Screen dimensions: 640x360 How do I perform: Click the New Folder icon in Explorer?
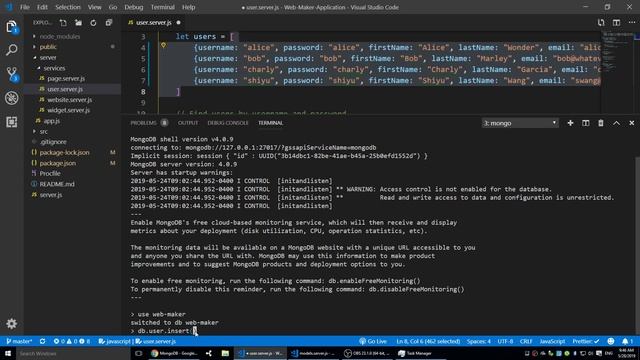pyautogui.click(x=78, y=23)
